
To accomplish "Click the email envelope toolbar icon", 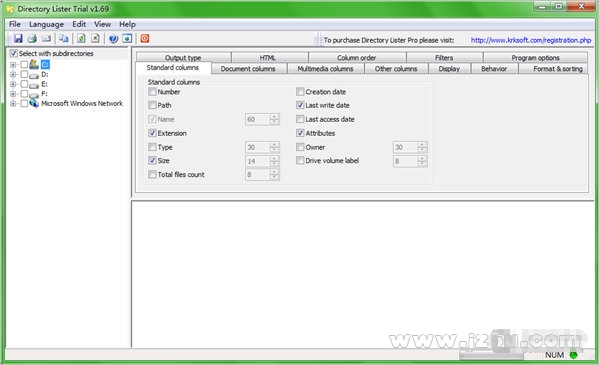I will (46, 39).
